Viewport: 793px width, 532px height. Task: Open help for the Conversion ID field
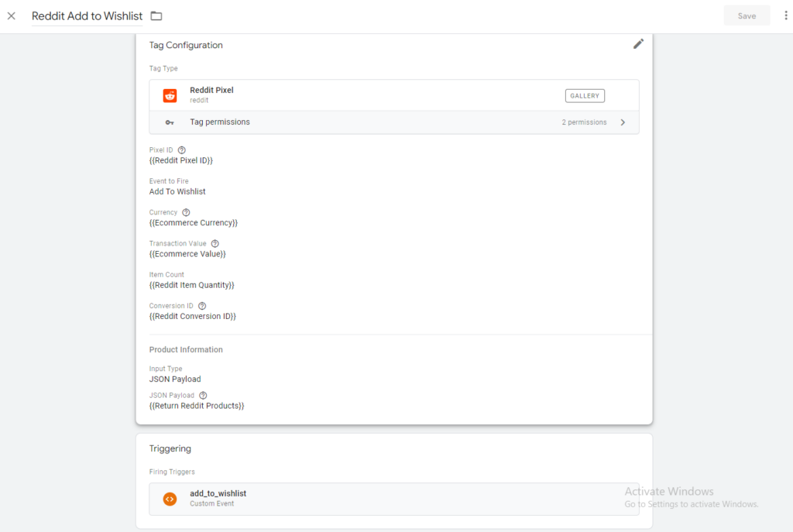202,306
